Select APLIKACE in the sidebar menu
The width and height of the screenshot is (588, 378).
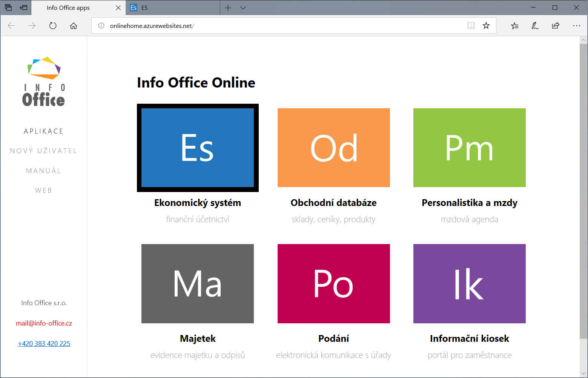point(44,131)
